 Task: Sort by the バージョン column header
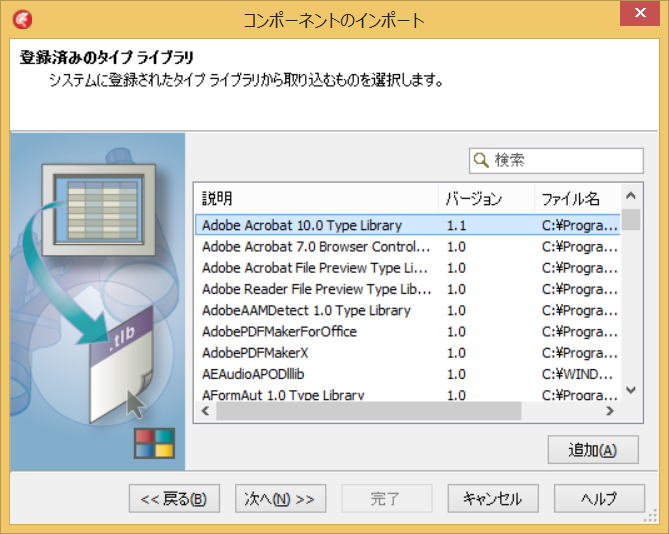coord(486,199)
